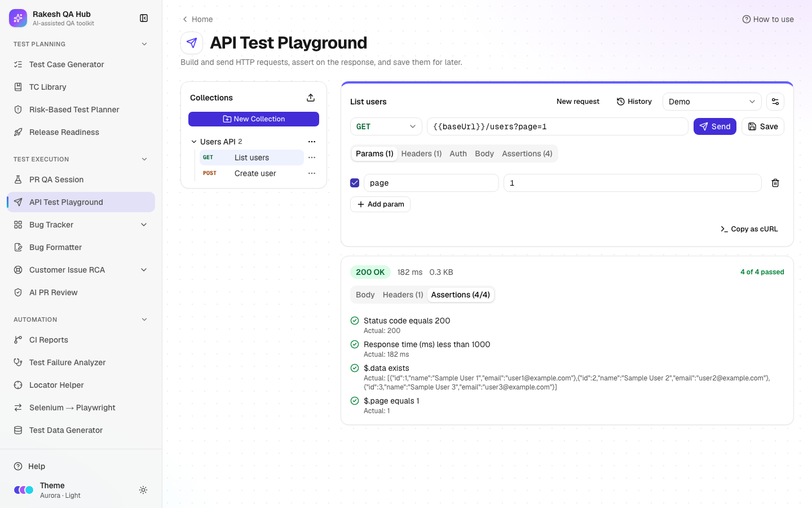This screenshot has width=812, height=508.
Task: Delete the page param with the trash icon
Action: coord(775,183)
